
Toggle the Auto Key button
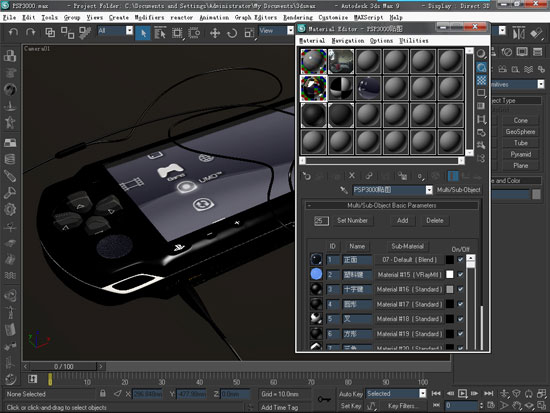click(x=350, y=394)
